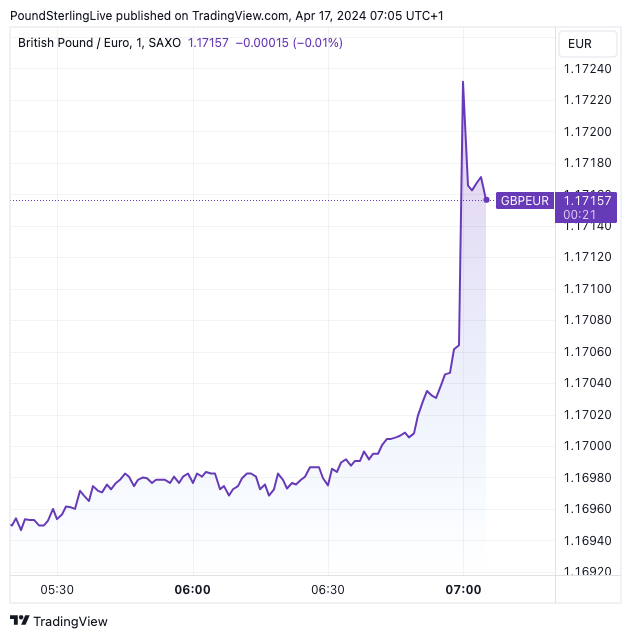Open the TradingView wordmark link
The width and height of the screenshot is (631, 638).
(70, 621)
